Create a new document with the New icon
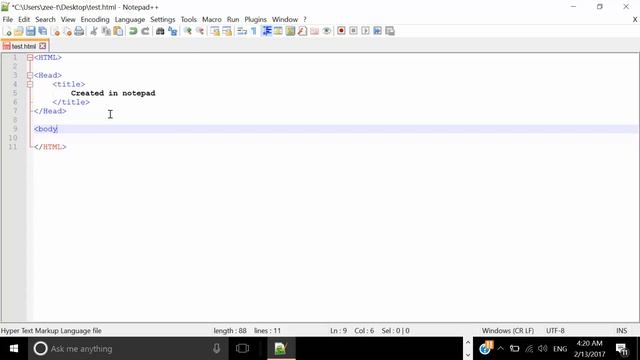This screenshot has height=360, width=640. pyautogui.click(x=7, y=31)
